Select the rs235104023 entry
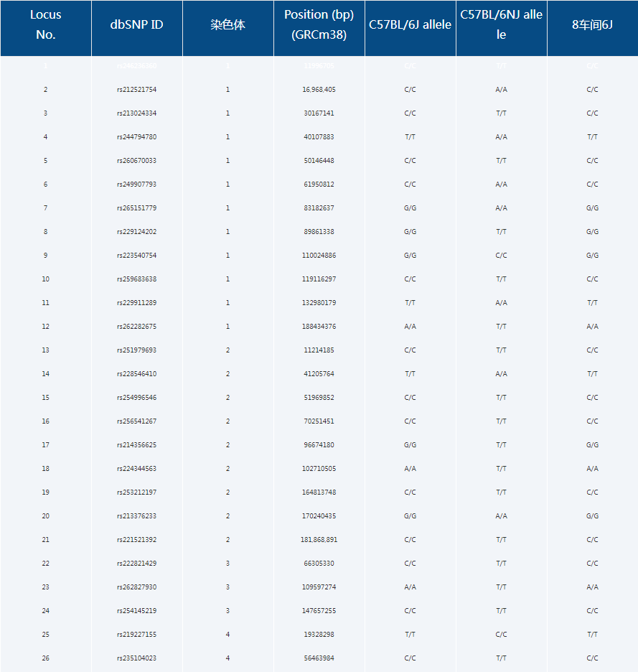This screenshot has height=672, width=638. click(136, 658)
